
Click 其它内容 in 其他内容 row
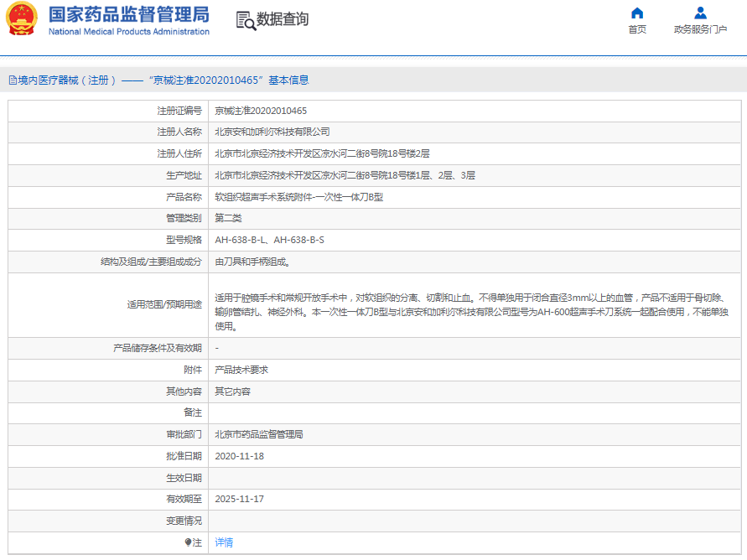tap(232, 391)
